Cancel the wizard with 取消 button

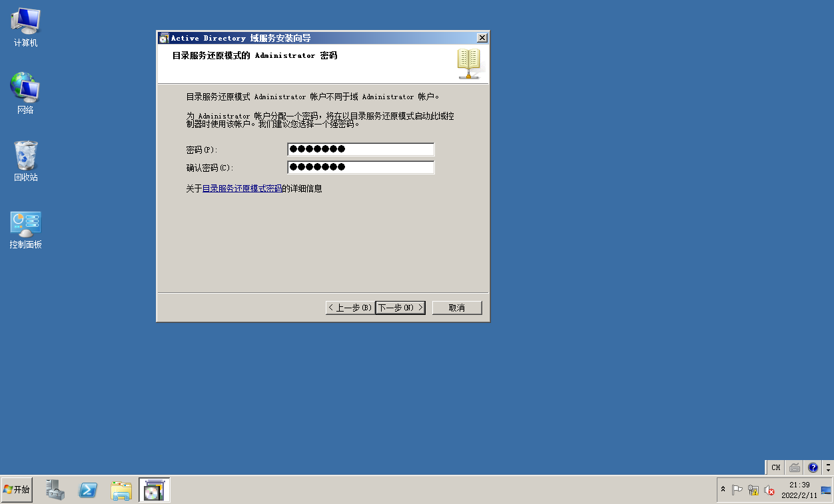(457, 308)
